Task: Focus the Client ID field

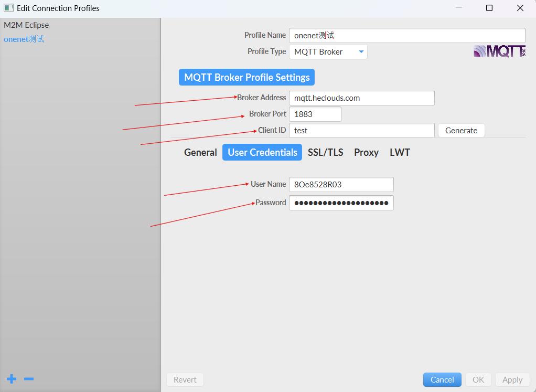Action: [362, 130]
